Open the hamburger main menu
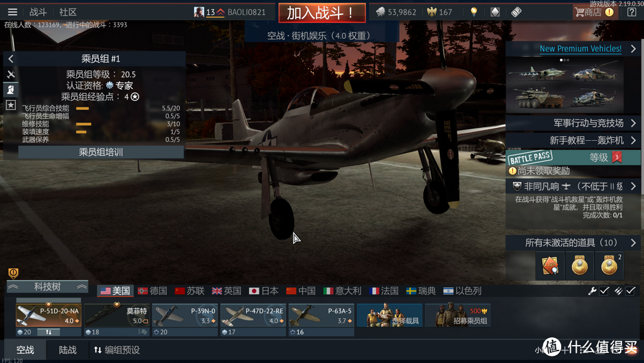 tap(13, 12)
